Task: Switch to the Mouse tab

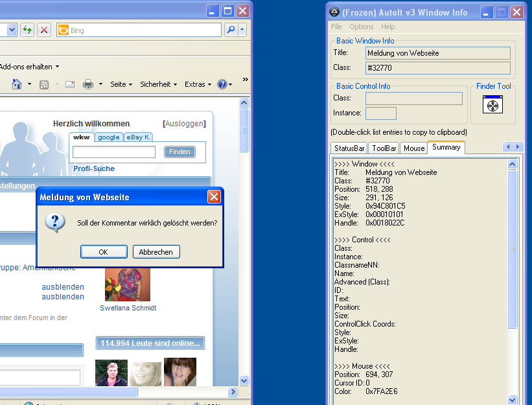Action: click(413, 148)
